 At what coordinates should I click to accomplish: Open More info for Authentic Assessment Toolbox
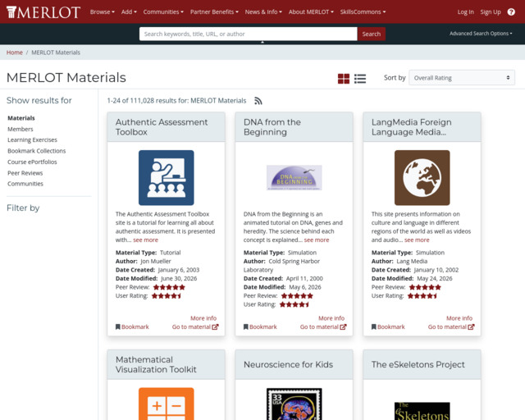[203, 318]
